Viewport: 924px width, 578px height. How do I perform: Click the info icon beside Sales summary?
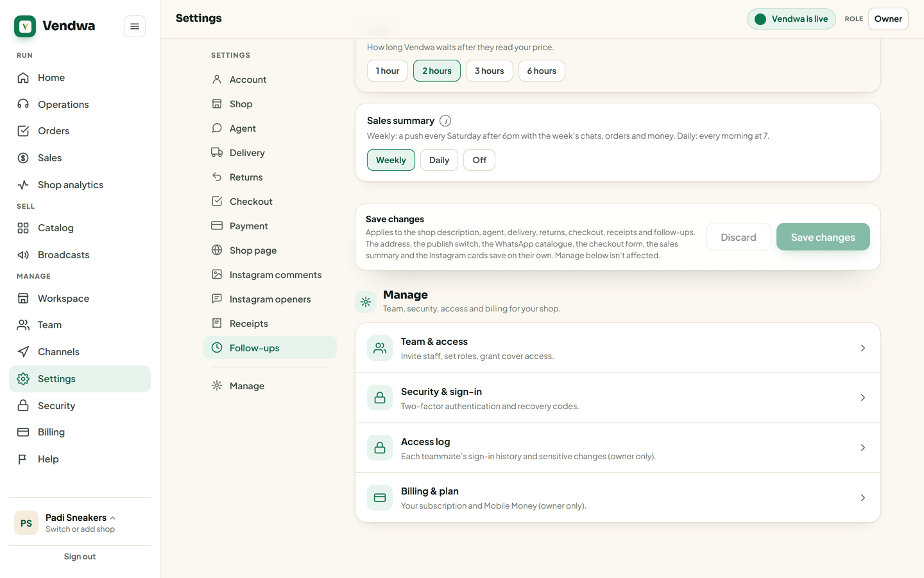click(x=445, y=121)
